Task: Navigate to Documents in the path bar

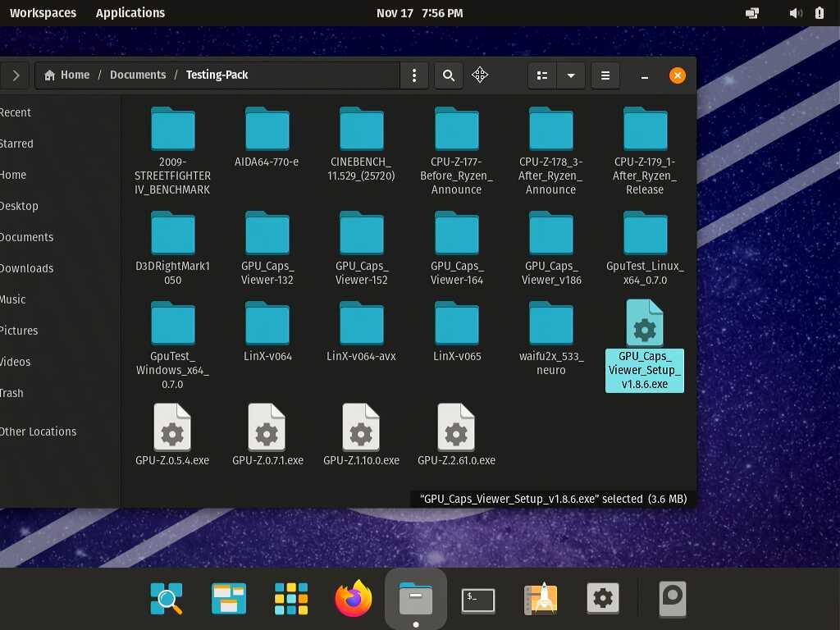Action: click(x=138, y=75)
